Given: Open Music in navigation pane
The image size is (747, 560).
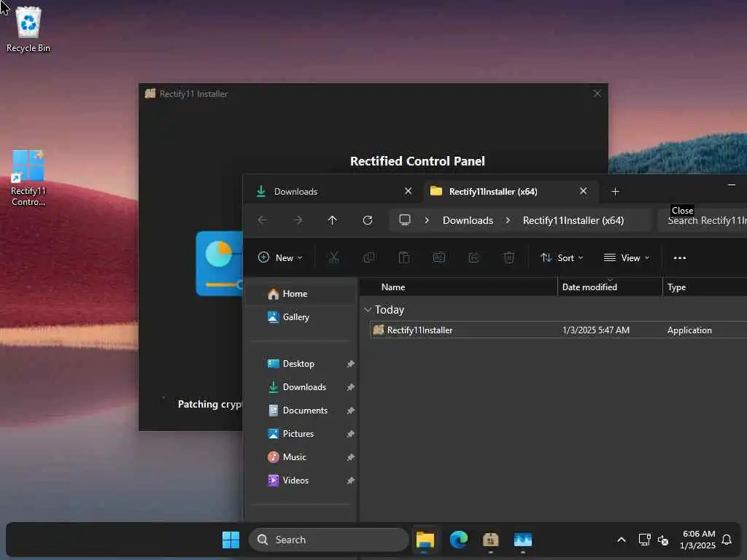Looking at the screenshot, I should point(298,457).
